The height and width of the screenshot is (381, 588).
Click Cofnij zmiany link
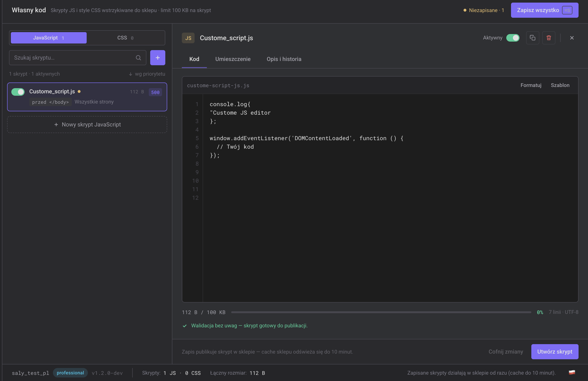(506, 352)
